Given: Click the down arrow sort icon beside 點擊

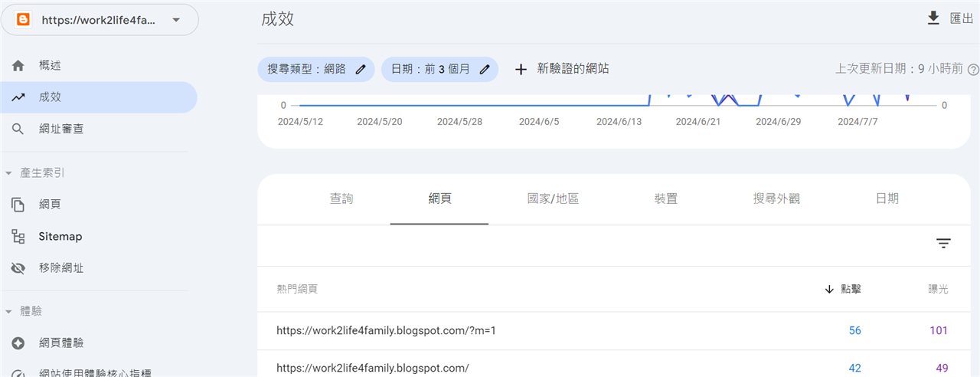Looking at the screenshot, I should 829,289.
